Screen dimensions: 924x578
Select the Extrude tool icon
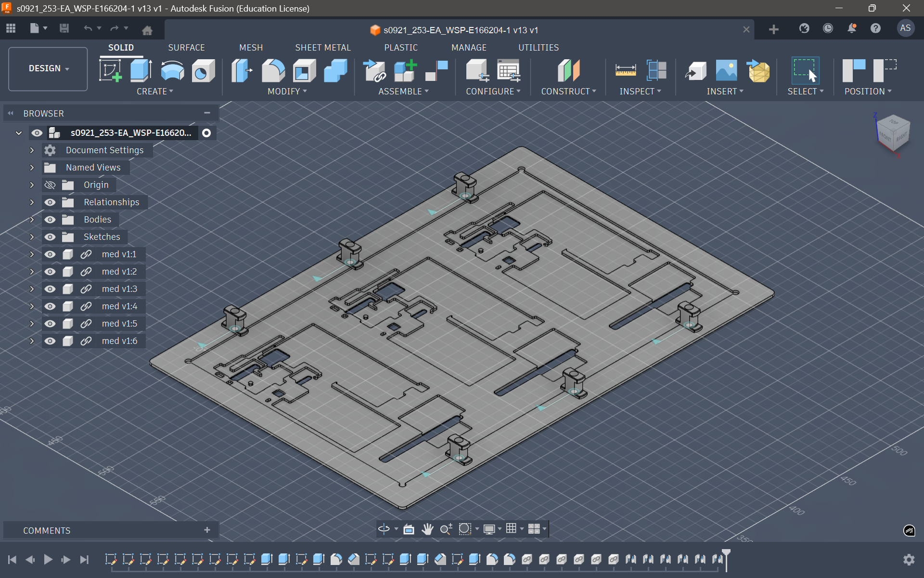141,70
